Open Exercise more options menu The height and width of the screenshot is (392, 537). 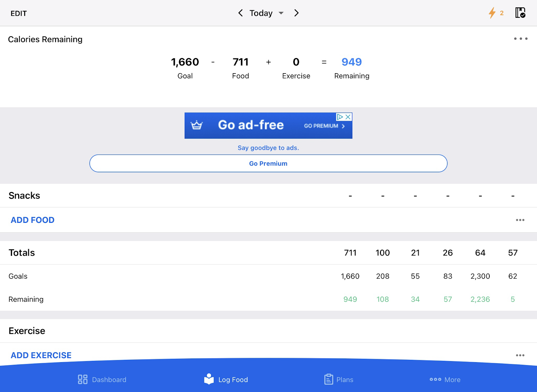[x=520, y=355]
